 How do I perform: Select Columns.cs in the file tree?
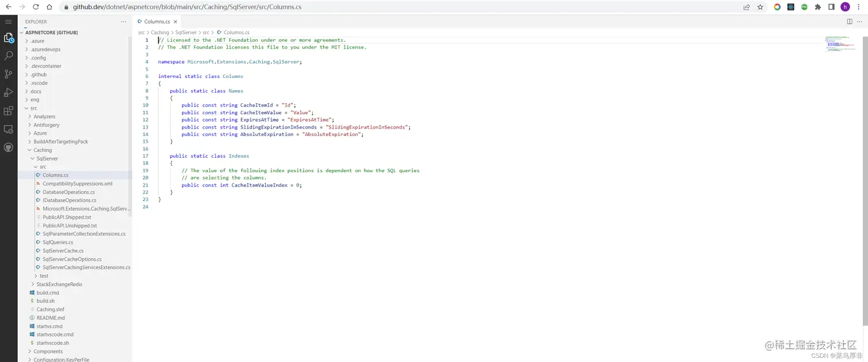point(75,175)
